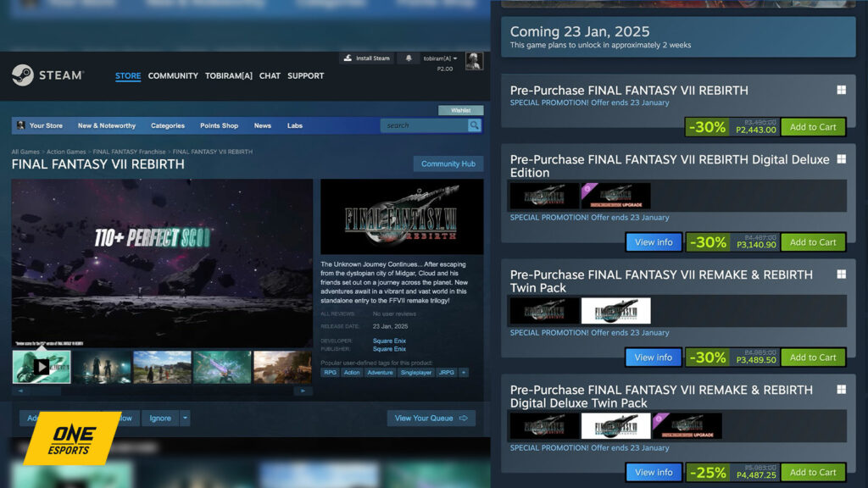Click the main trailer video player

(162, 263)
